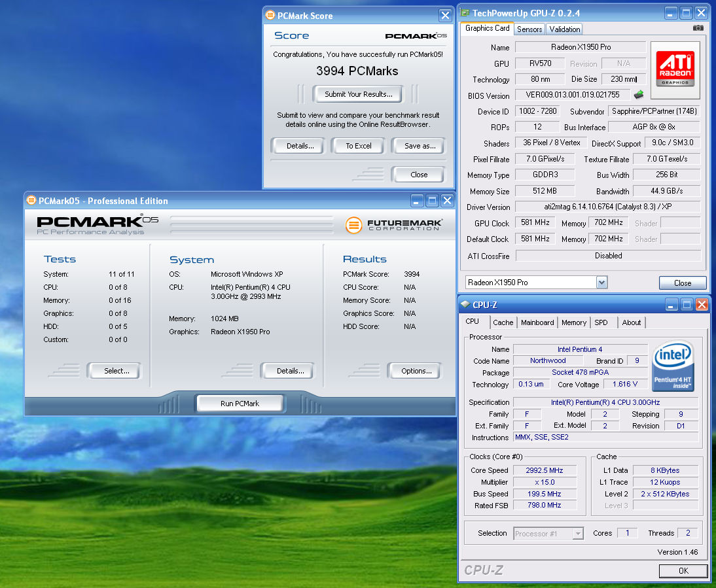This screenshot has width=716, height=588.
Task: Click the Memory Size 512 MB field
Action: (x=545, y=191)
